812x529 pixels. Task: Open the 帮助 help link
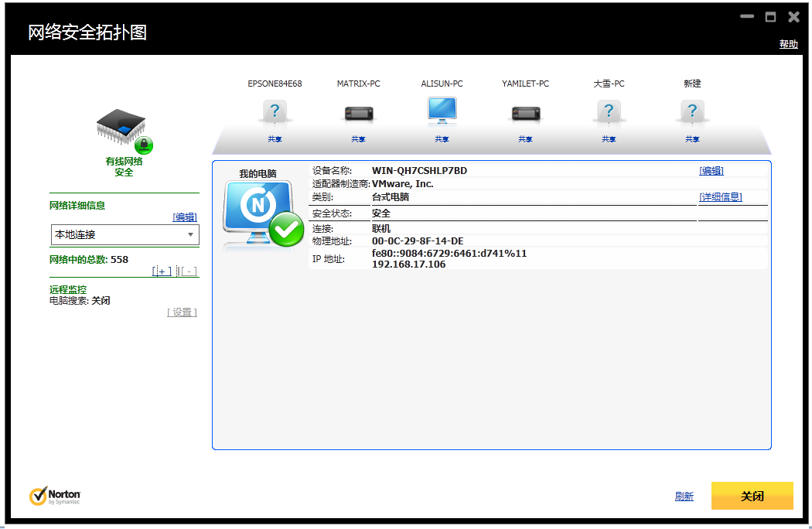(x=789, y=44)
